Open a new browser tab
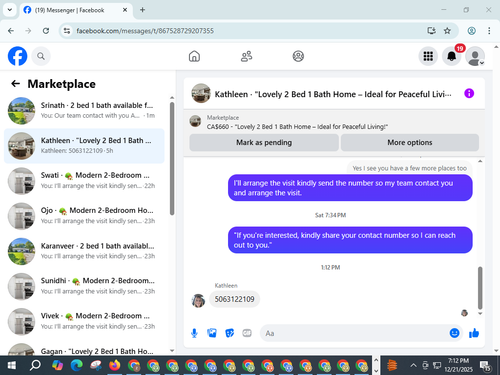The width and height of the screenshot is (500, 375). point(142,10)
